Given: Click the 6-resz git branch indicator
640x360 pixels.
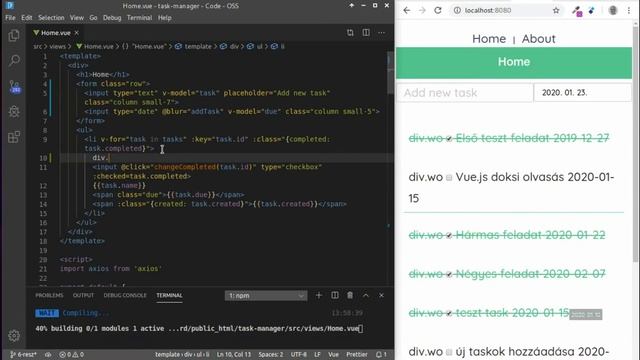Looking at the screenshot, I should [23, 354].
